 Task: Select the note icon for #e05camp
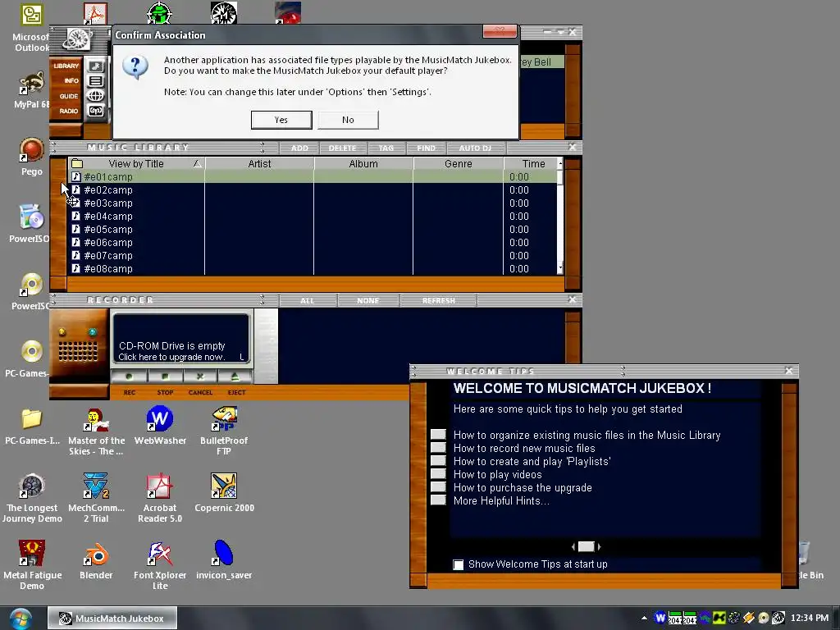[76, 230]
